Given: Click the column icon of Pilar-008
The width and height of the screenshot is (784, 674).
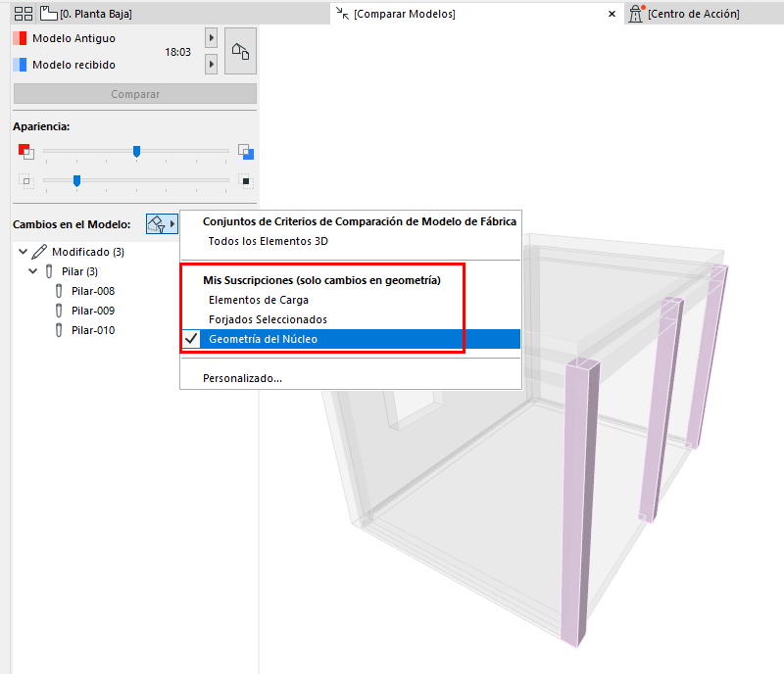Looking at the screenshot, I should pyautogui.click(x=59, y=291).
